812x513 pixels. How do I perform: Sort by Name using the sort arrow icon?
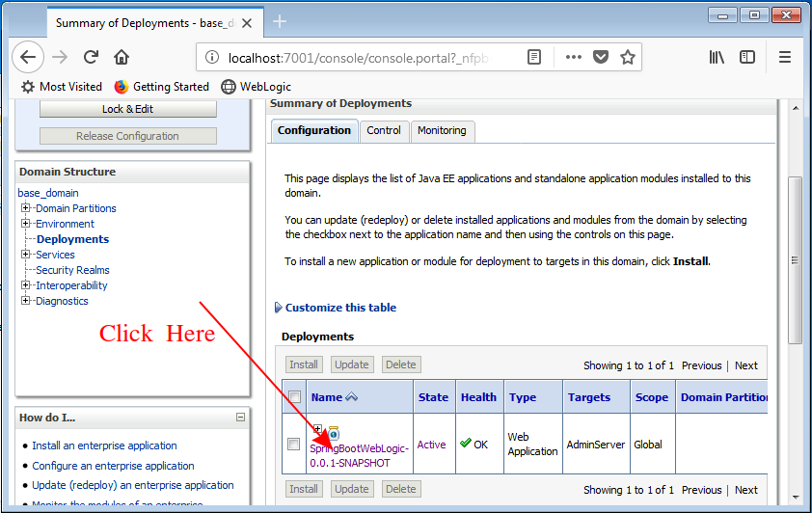(352, 397)
